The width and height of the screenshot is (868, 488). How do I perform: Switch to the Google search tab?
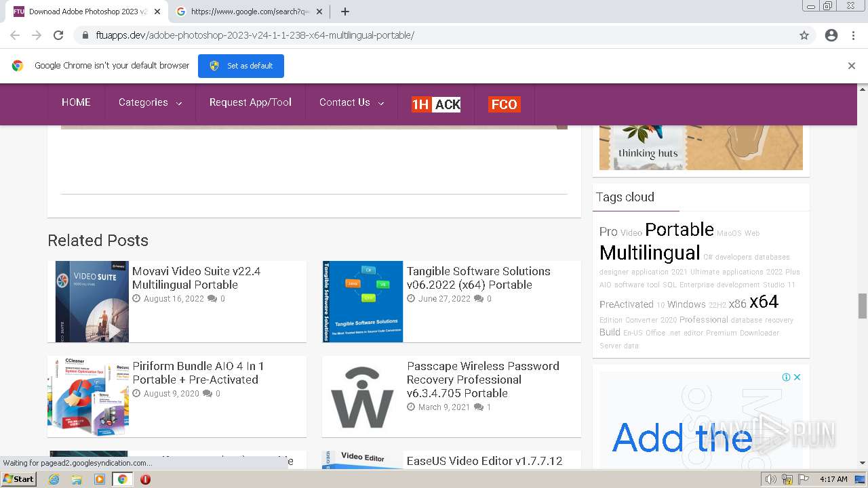249,12
